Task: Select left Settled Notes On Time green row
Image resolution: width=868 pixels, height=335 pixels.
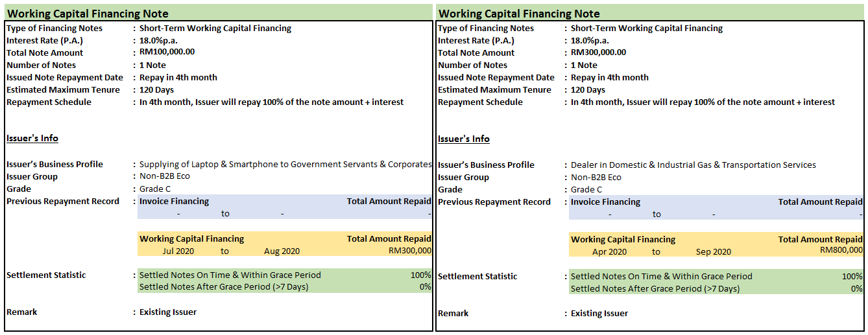Action: coord(285,275)
